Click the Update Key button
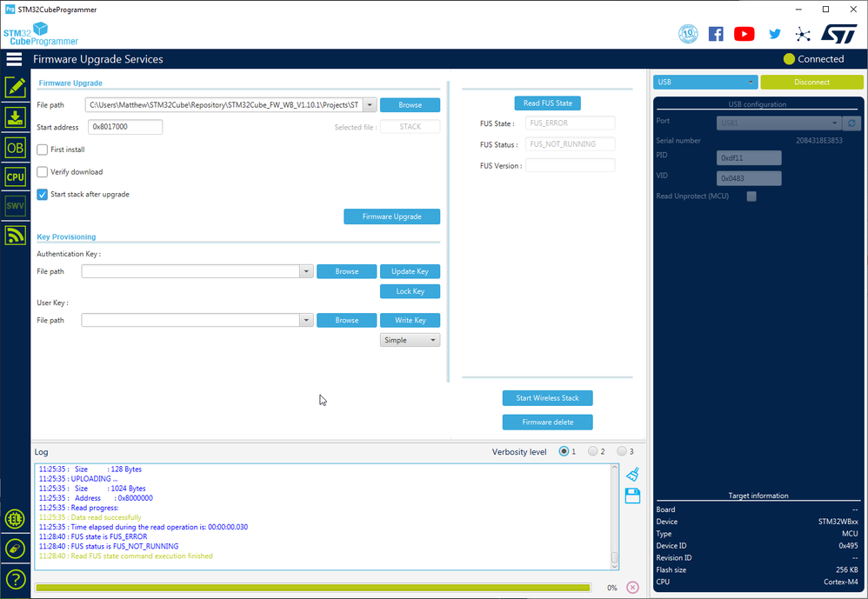 click(x=411, y=271)
